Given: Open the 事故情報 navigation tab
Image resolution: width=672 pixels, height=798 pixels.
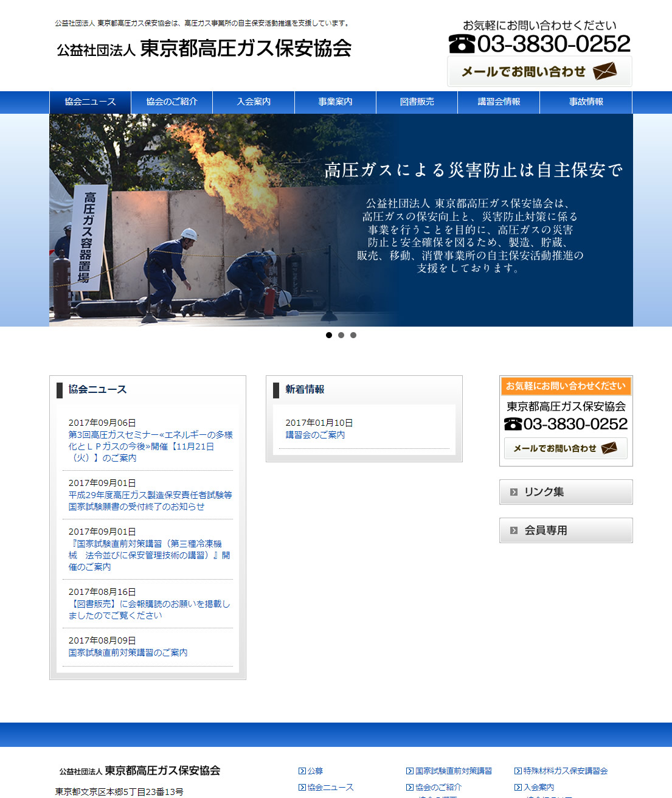Looking at the screenshot, I should point(586,102).
